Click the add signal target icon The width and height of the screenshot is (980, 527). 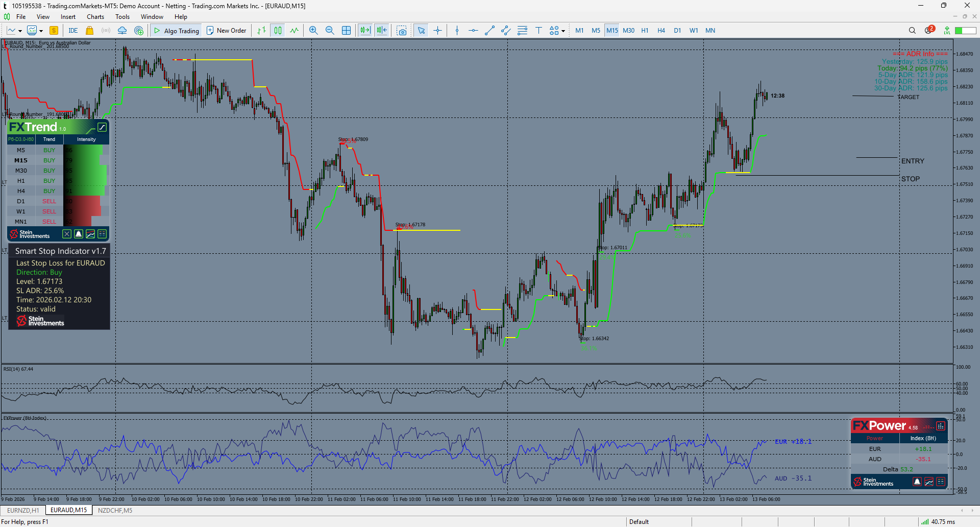click(x=139, y=31)
